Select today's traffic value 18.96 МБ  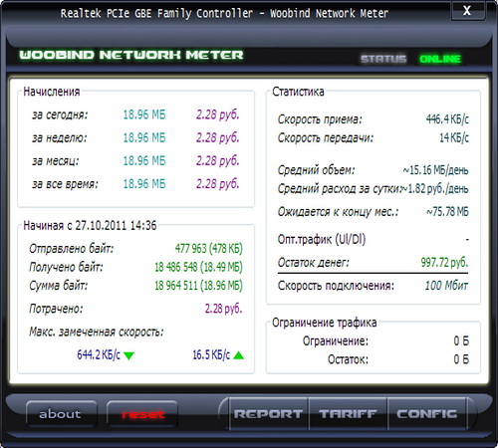pyautogui.click(x=144, y=114)
